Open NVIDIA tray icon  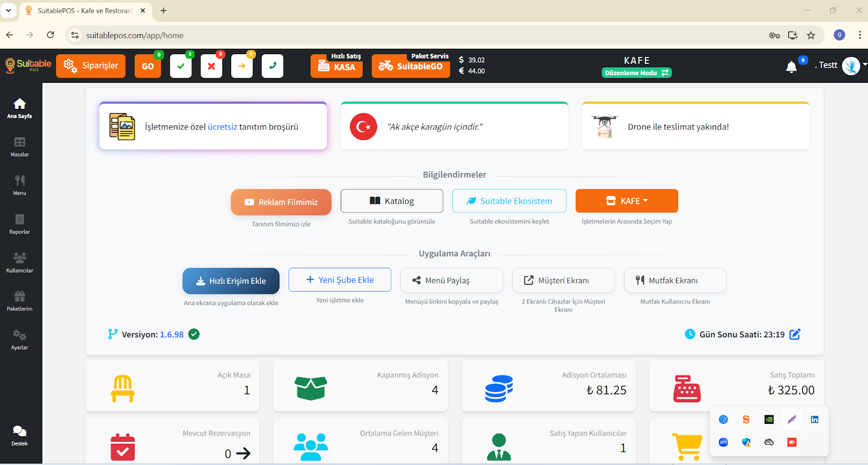(x=769, y=419)
